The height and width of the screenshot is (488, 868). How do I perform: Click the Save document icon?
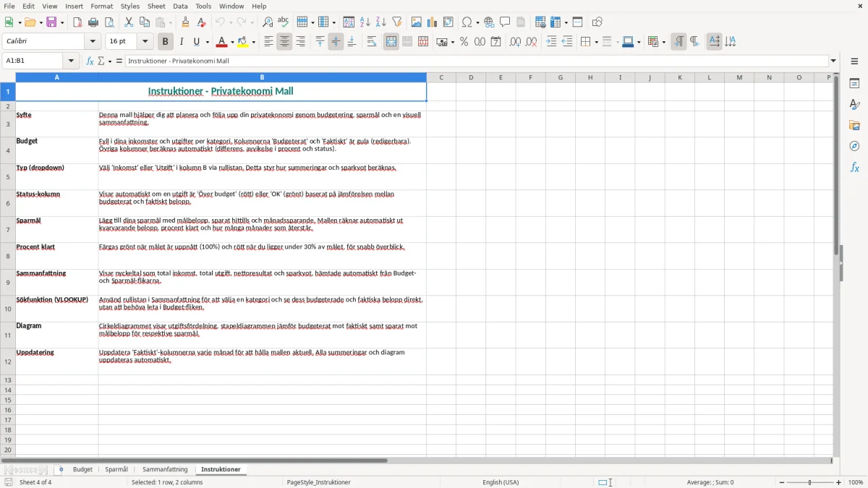coord(51,22)
